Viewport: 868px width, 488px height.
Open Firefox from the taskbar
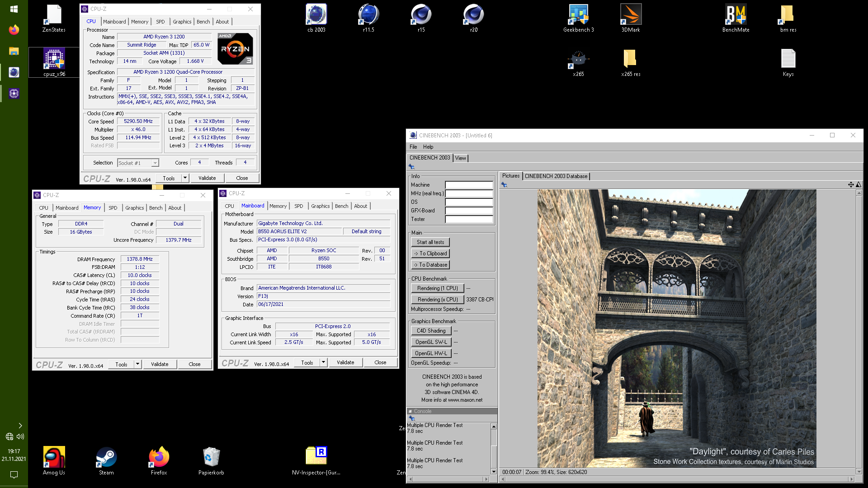coord(14,30)
